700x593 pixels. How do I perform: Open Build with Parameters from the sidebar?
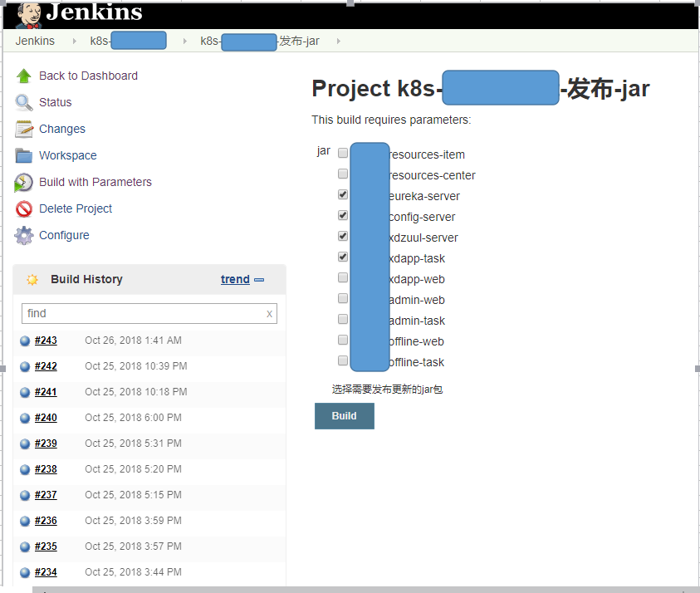click(95, 182)
